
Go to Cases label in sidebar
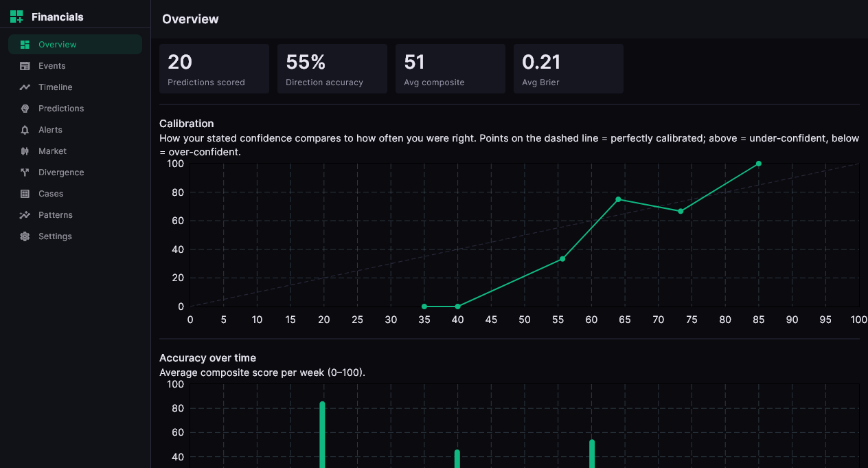pos(51,194)
